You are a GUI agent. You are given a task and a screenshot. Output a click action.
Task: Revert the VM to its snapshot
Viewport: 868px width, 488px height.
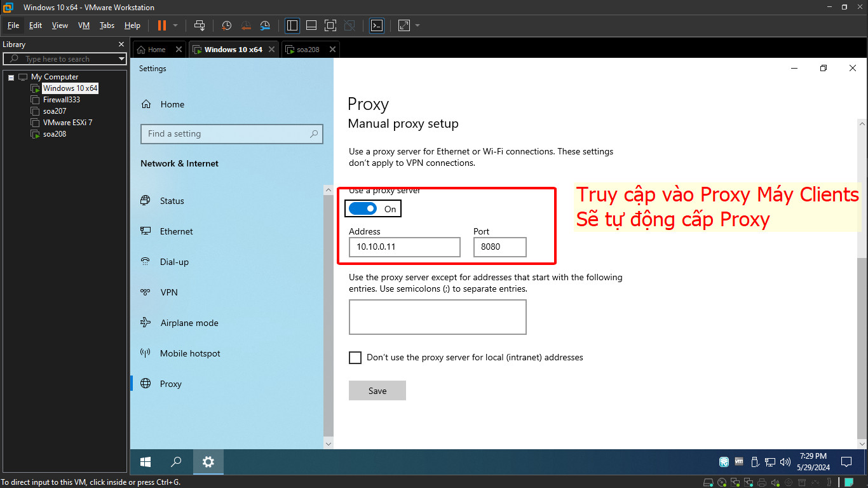click(246, 25)
